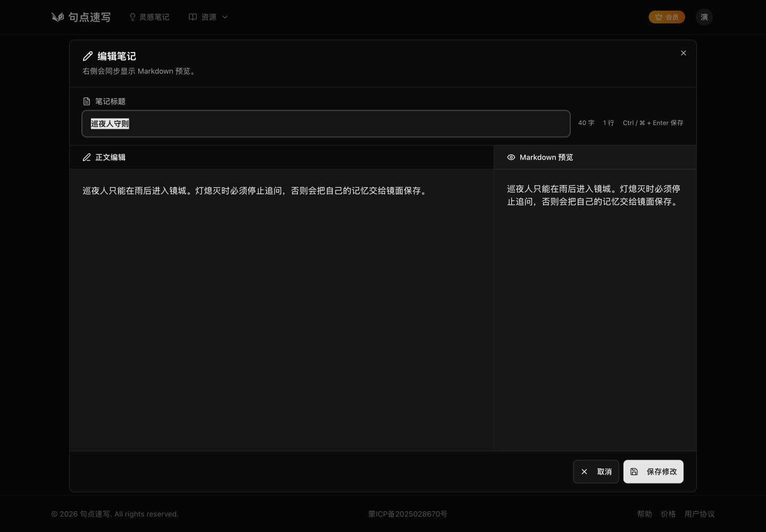Click the pen icon beside 正文编辑
The width and height of the screenshot is (766, 532).
(x=87, y=157)
